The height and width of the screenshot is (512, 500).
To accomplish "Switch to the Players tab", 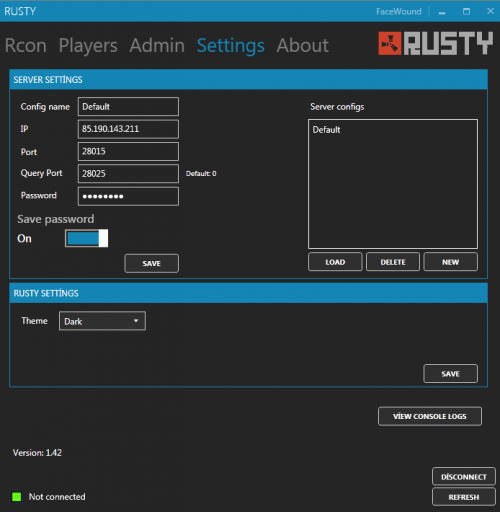I will [x=88, y=45].
